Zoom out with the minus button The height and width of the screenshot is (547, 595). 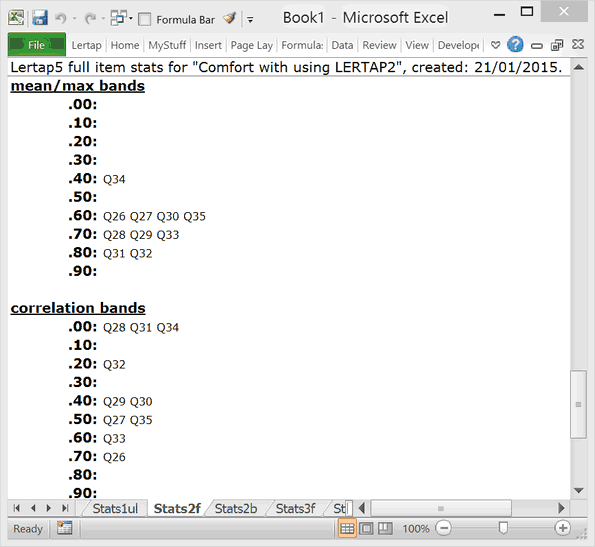coord(444,528)
